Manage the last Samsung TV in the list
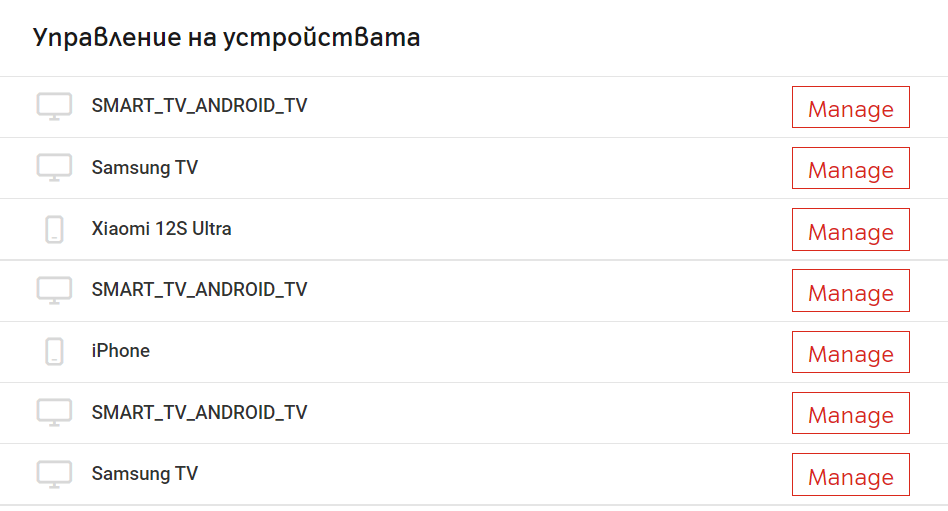Viewport: 948px width, 511px height. (x=851, y=475)
